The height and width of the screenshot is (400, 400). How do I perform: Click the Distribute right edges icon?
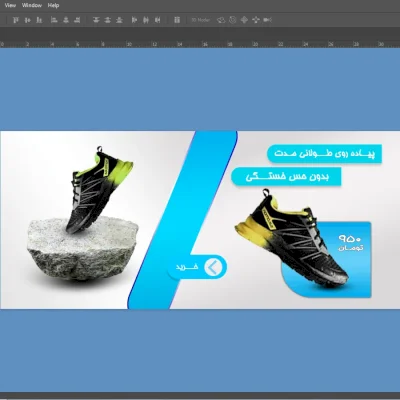tap(157, 20)
